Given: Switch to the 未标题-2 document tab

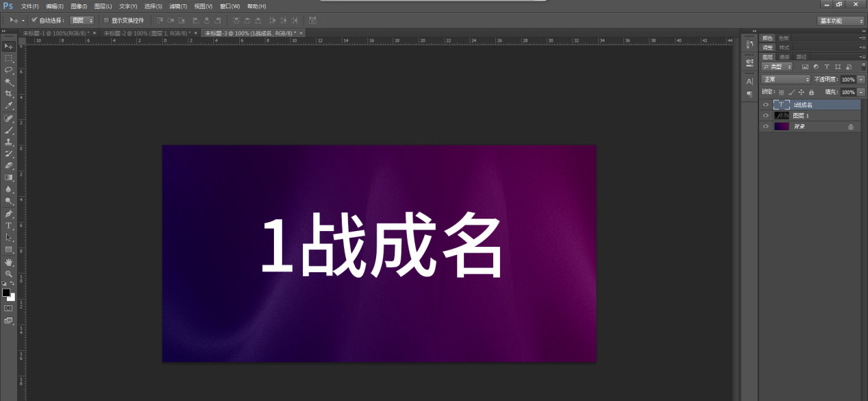Looking at the screenshot, I should pos(146,33).
